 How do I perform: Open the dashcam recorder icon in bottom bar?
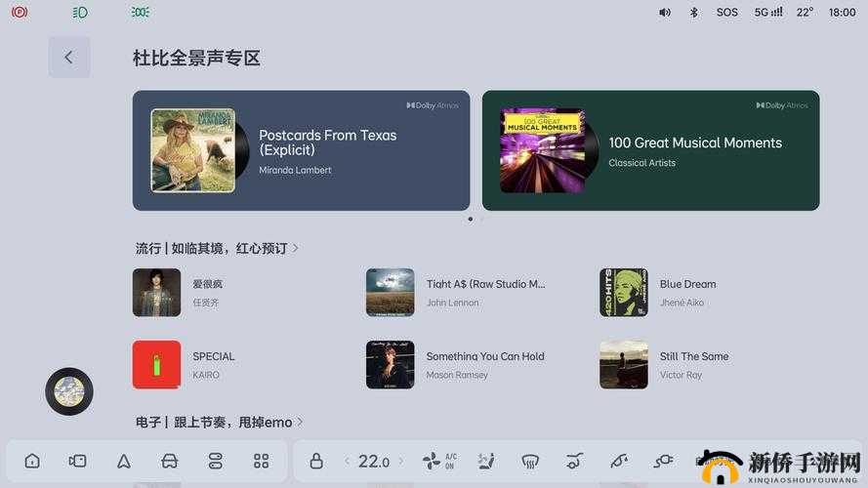coord(78,461)
